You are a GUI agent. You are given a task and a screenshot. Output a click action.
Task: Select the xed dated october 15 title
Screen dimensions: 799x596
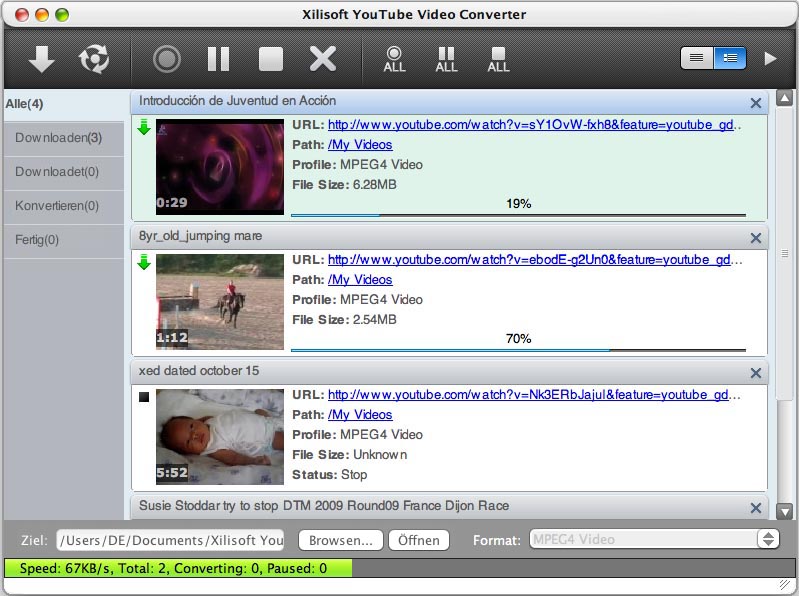(x=199, y=371)
